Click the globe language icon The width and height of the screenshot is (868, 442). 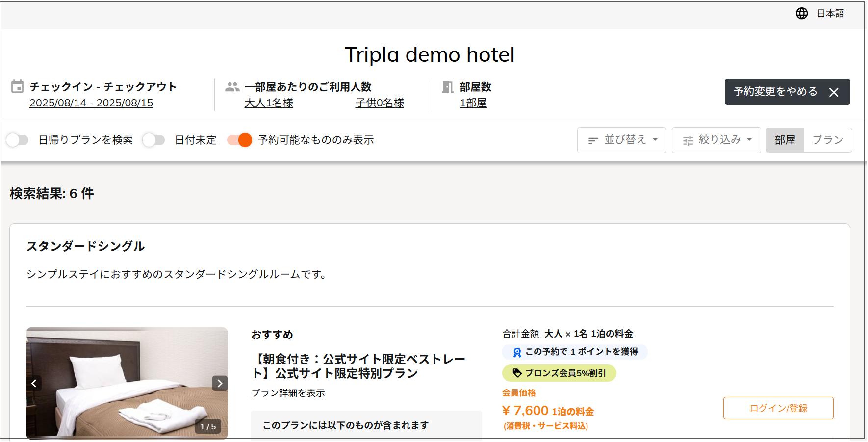[802, 13]
